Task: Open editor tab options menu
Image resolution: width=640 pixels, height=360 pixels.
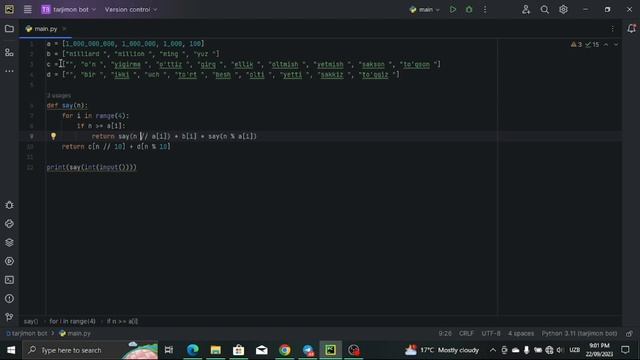Action: [612, 29]
